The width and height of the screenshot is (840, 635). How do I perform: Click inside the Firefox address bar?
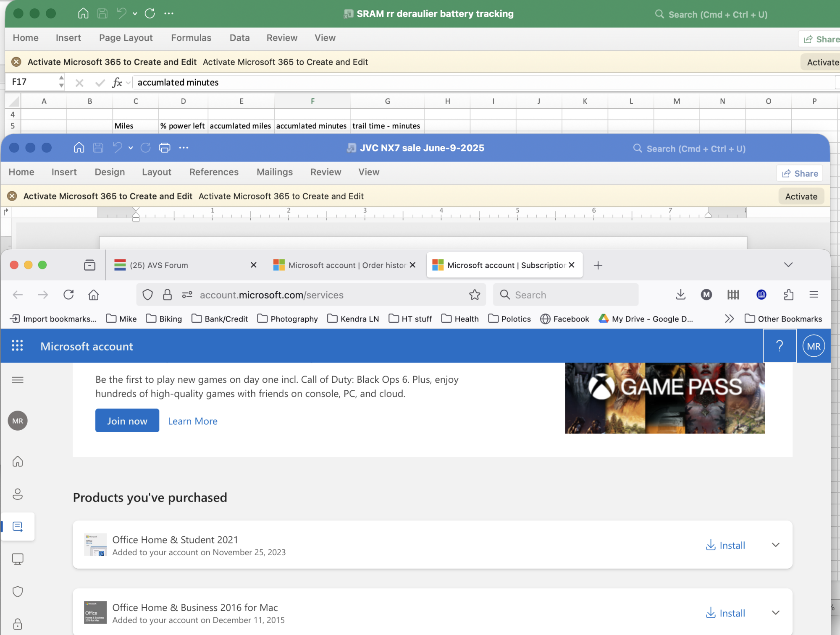pos(294,295)
